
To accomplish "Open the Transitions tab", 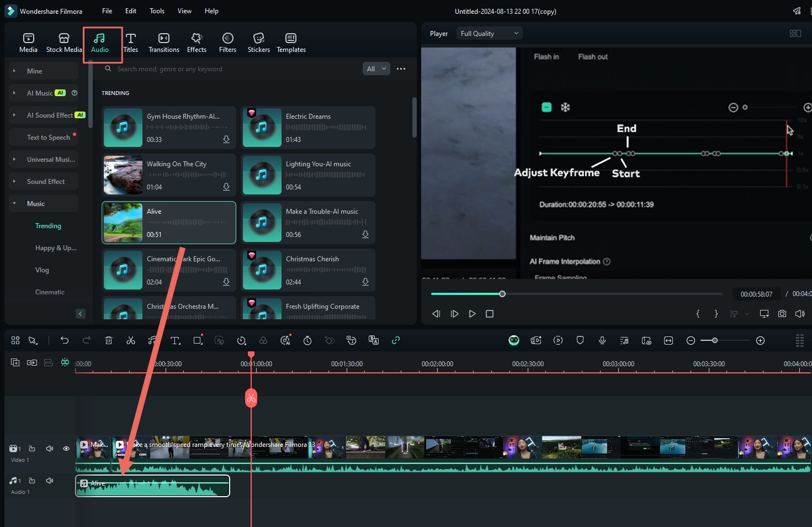I will coord(164,43).
